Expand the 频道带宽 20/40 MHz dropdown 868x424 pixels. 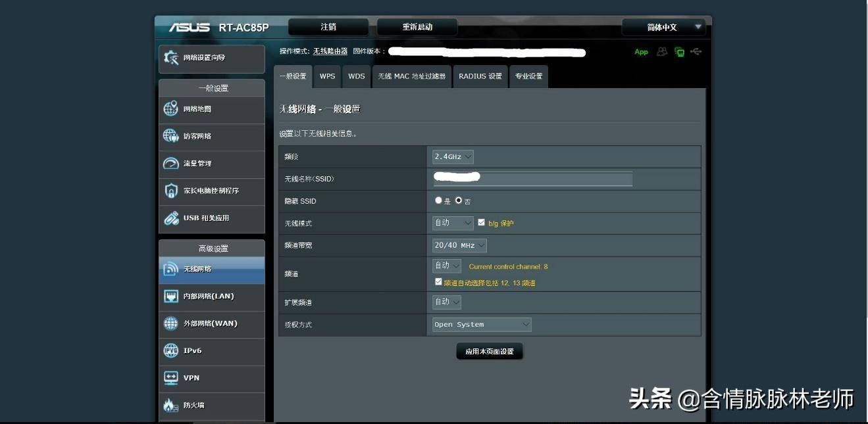tap(458, 245)
